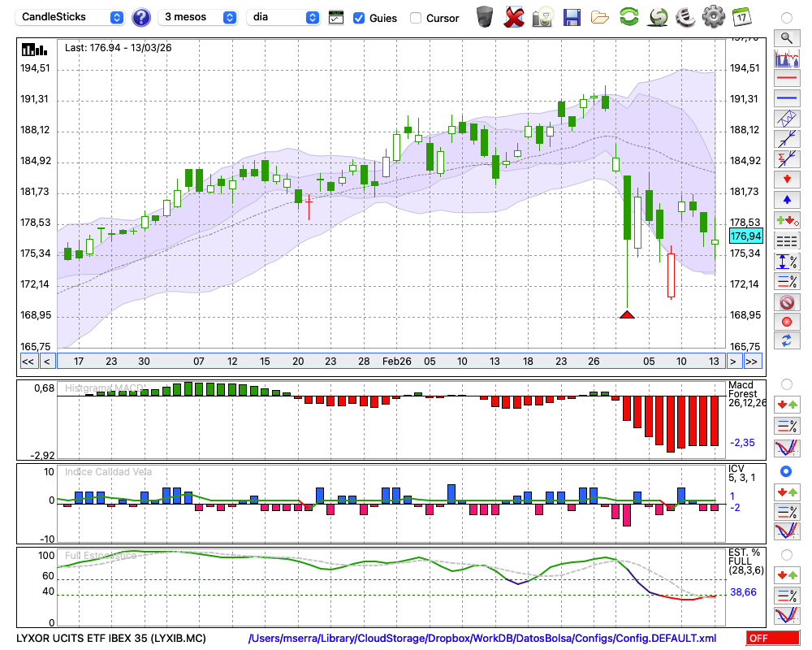Viewport: 812px width, 650px height.
Task: Click the Config.DEFAULT.xml file path link
Action: point(482,638)
